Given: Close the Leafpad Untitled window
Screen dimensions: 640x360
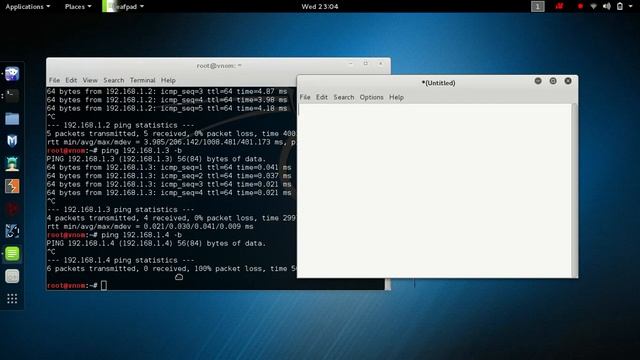Looking at the screenshot, I should pyautogui.click(x=568, y=81).
